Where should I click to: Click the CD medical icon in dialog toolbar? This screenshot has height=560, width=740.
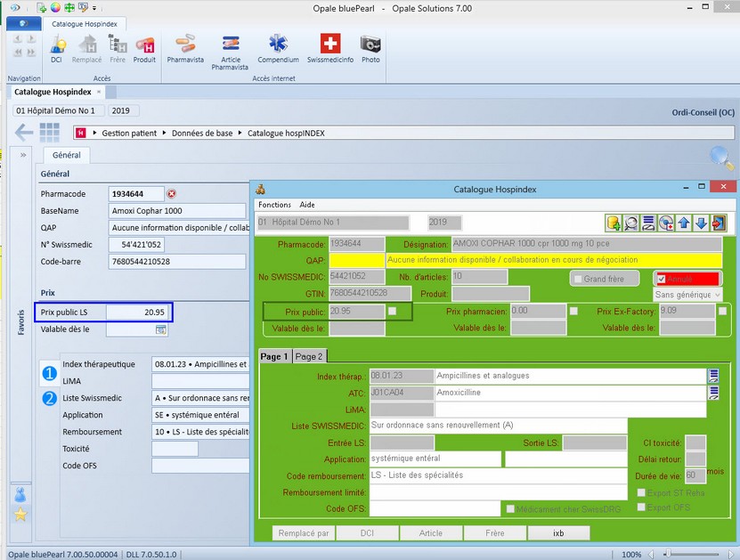coord(666,223)
